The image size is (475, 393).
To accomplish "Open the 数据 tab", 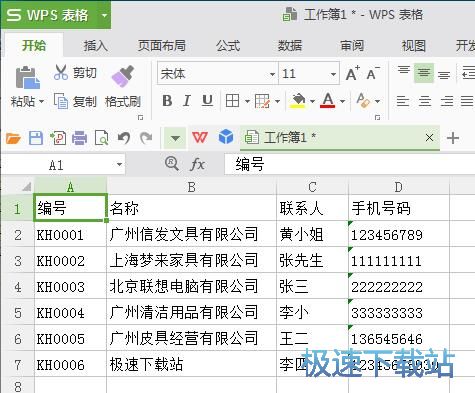I will pos(290,46).
